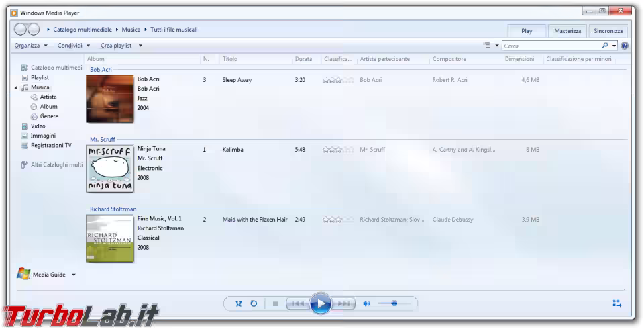Open the Sincronizza tab
644x329 pixels.
click(x=608, y=31)
